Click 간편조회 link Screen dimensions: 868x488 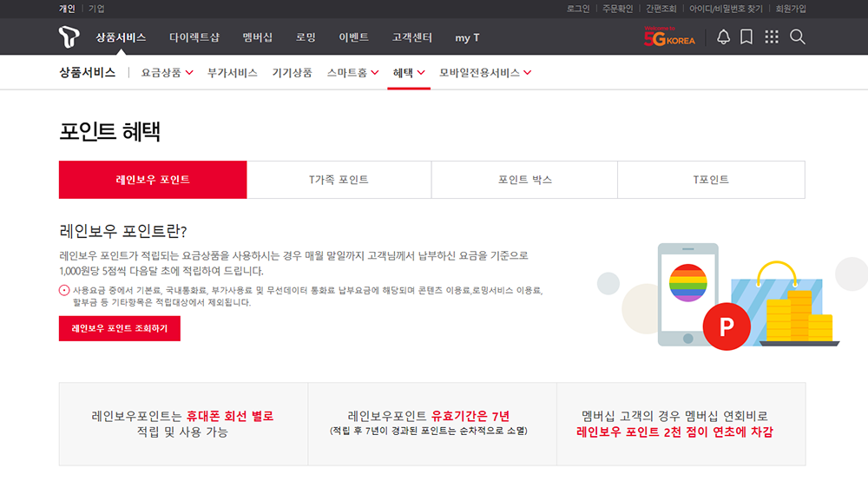tap(661, 9)
